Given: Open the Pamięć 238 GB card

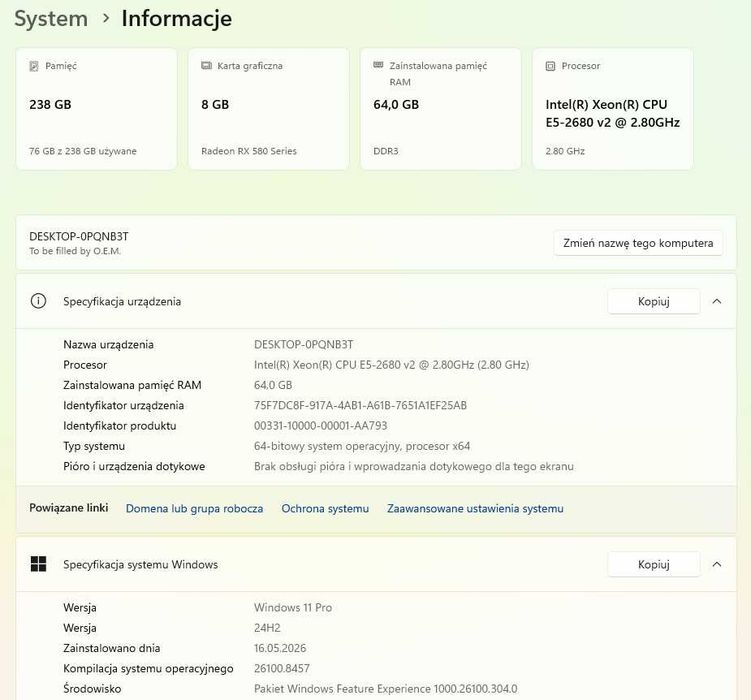Looking at the screenshot, I should coord(97,109).
